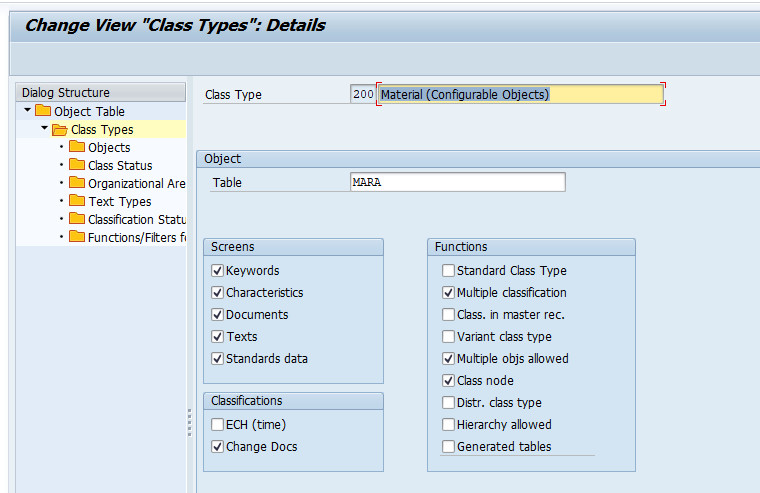Viewport: 760px width, 493px height.
Task: Click the Class Status folder icon
Action: point(77,165)
